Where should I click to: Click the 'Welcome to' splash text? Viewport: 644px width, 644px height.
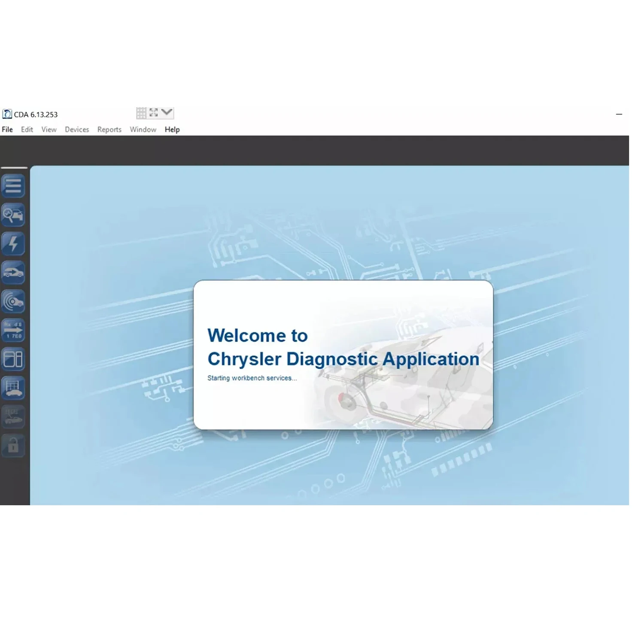[x=258, y=335]
